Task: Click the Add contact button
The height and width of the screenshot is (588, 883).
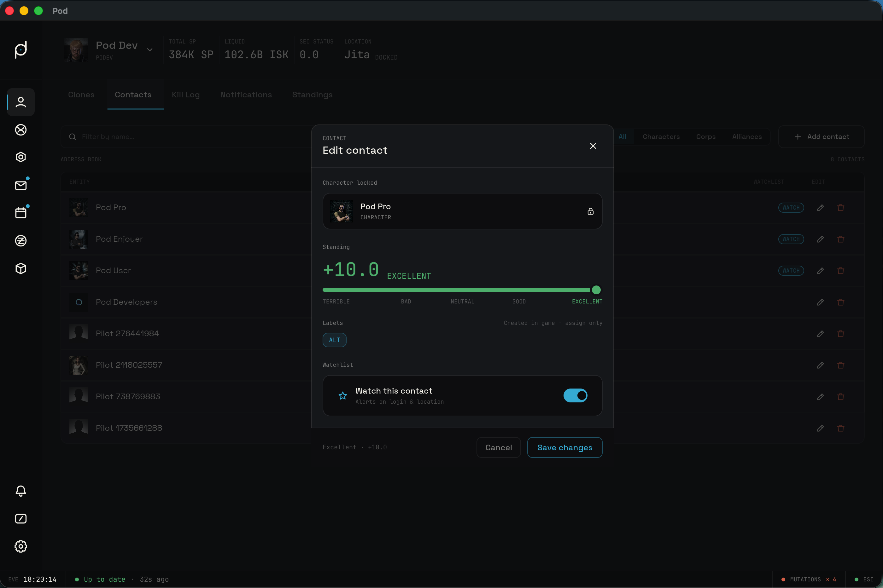Action: [x=821, y=137]
